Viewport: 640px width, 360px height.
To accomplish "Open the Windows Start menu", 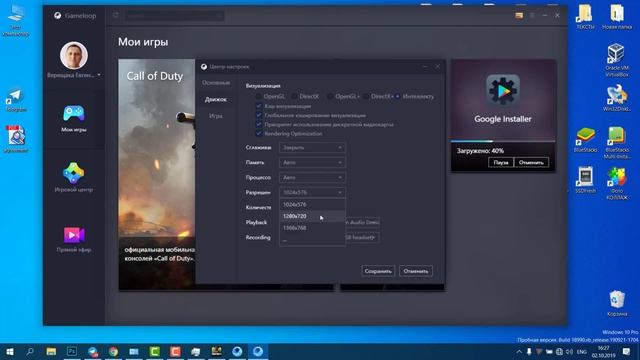I will pos(10,351).
